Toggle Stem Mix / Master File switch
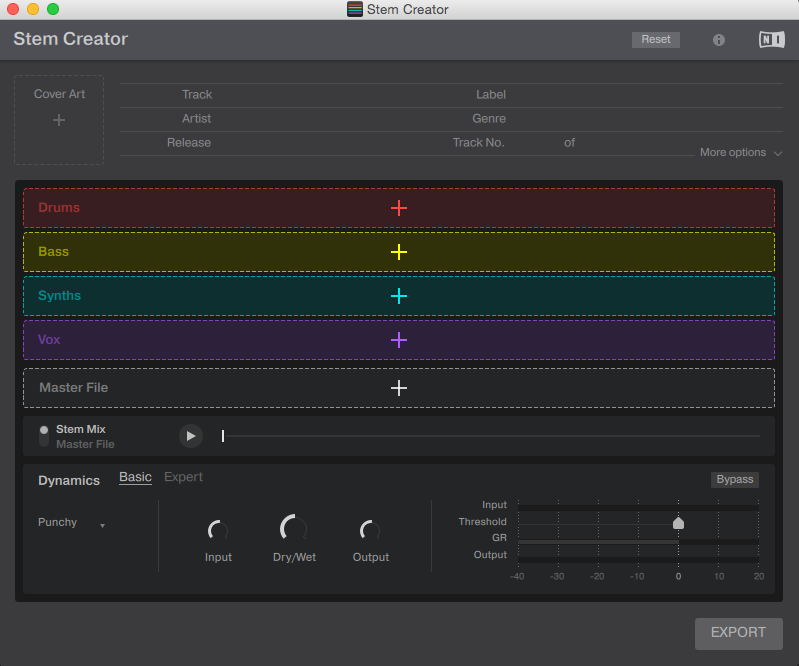Viewport: 799px width, 666px height. point(44,436)
